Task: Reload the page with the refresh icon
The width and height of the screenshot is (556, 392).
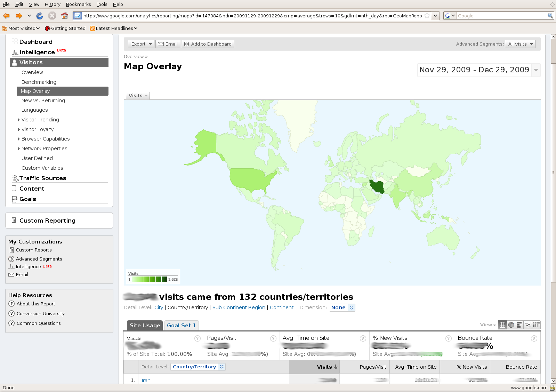Action: click(x=40, y=16)
